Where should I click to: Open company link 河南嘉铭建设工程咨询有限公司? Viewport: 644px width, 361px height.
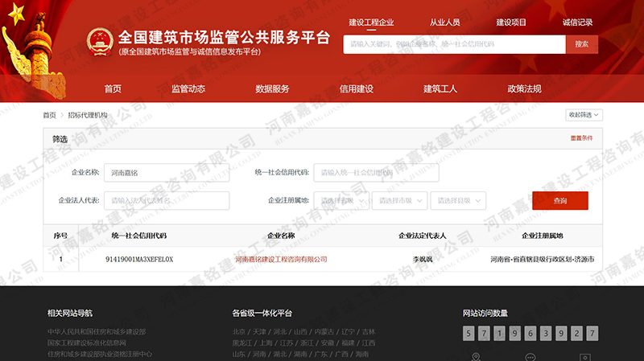(281, 259)
